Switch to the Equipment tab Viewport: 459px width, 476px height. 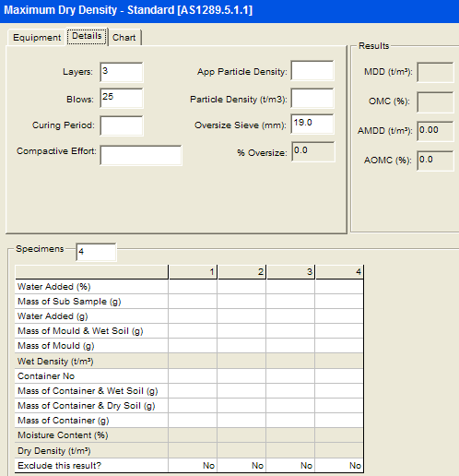point(37,38)
